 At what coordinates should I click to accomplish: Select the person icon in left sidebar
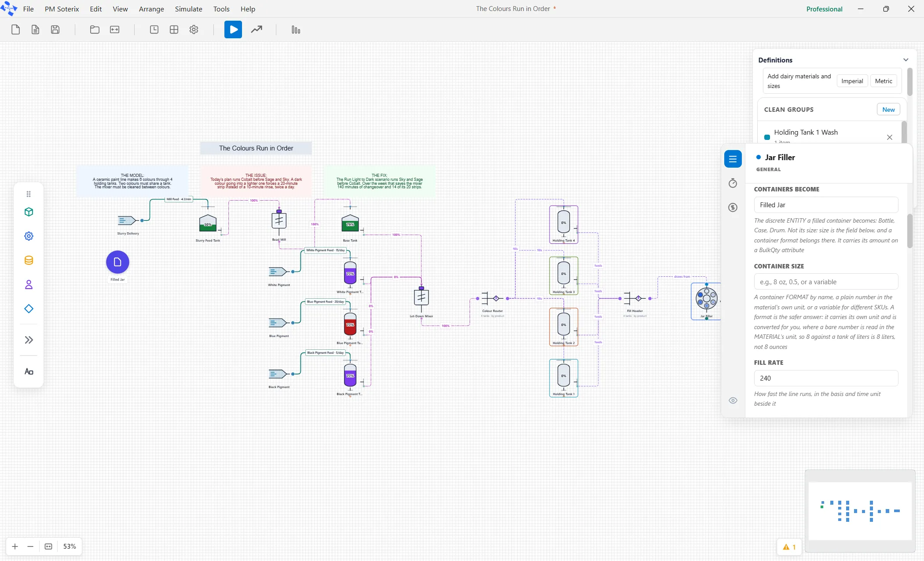(29, 285)
